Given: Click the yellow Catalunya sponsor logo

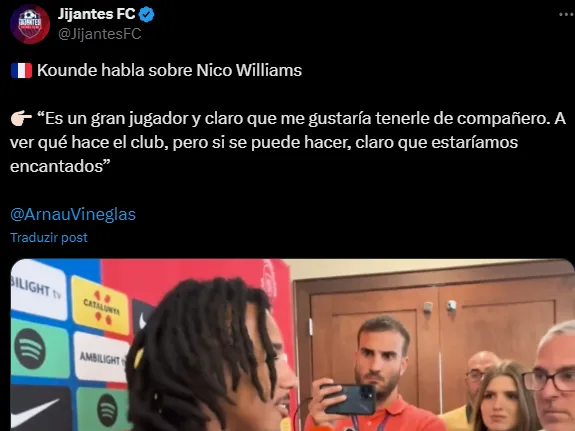Looking at the screenshot, I should 100,305.
